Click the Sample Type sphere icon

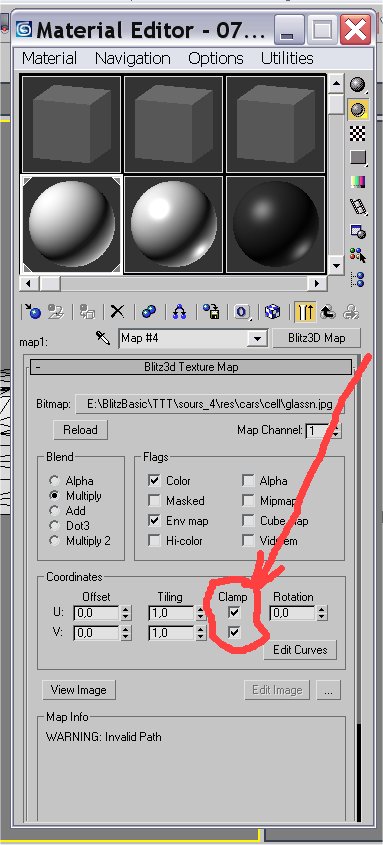click(x=358, y=85)
